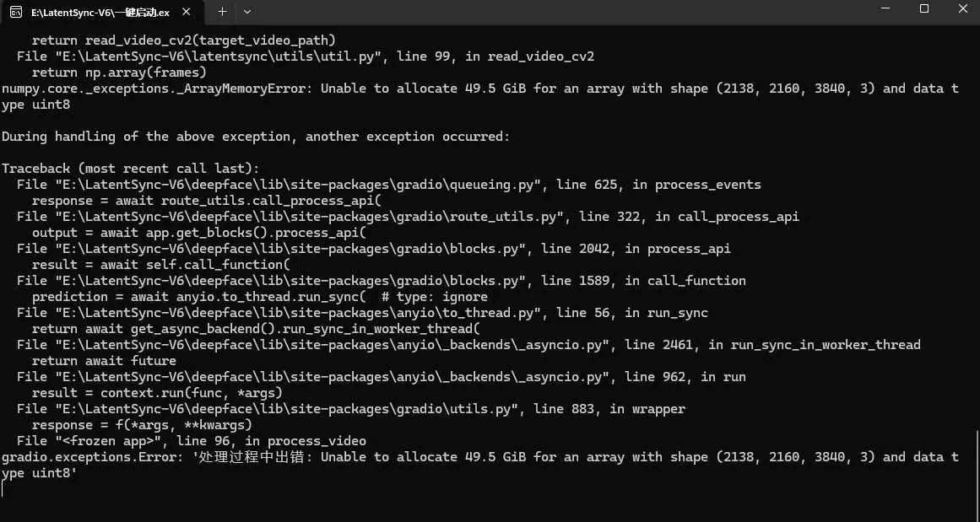This screenshot has width=980, height=522.
Task: Click the route_utils.py line 322 entry
Action: (x=408, y=217)
